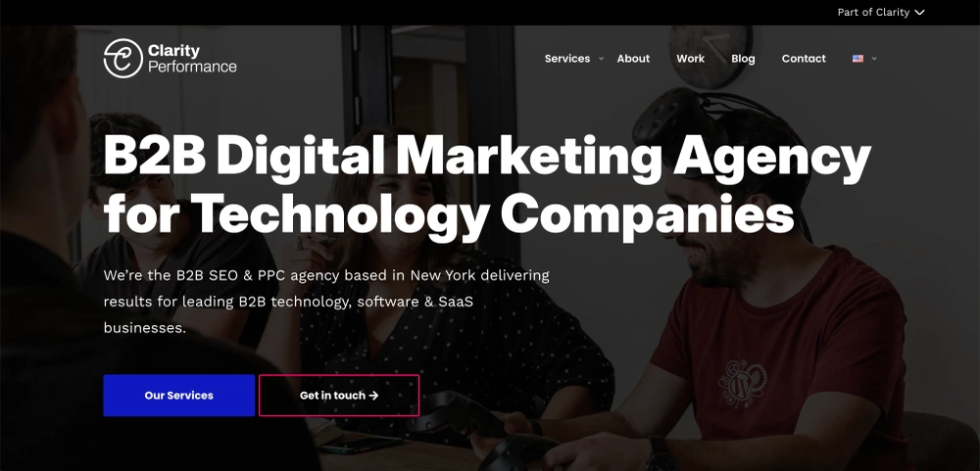980x471 pixels.
Task: Open the Services submenu chevron
Action: coord(602,59)
